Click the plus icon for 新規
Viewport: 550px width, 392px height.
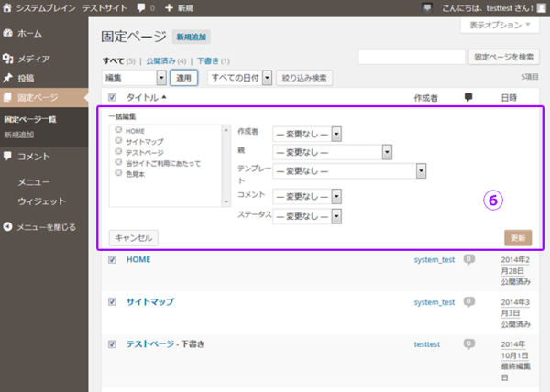[x=168, y=7]
